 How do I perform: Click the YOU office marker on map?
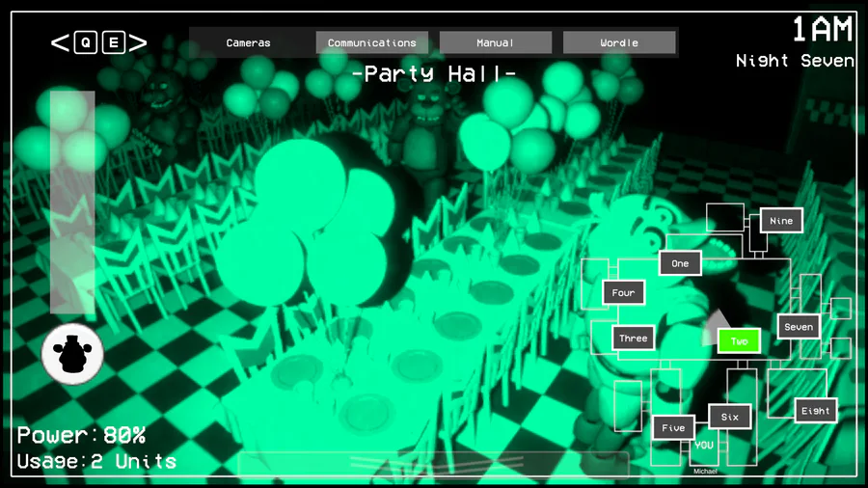click(704, 445)
